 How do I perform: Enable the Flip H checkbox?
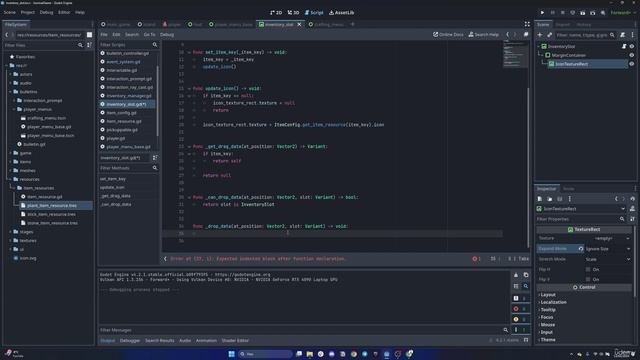coord(588,269)
